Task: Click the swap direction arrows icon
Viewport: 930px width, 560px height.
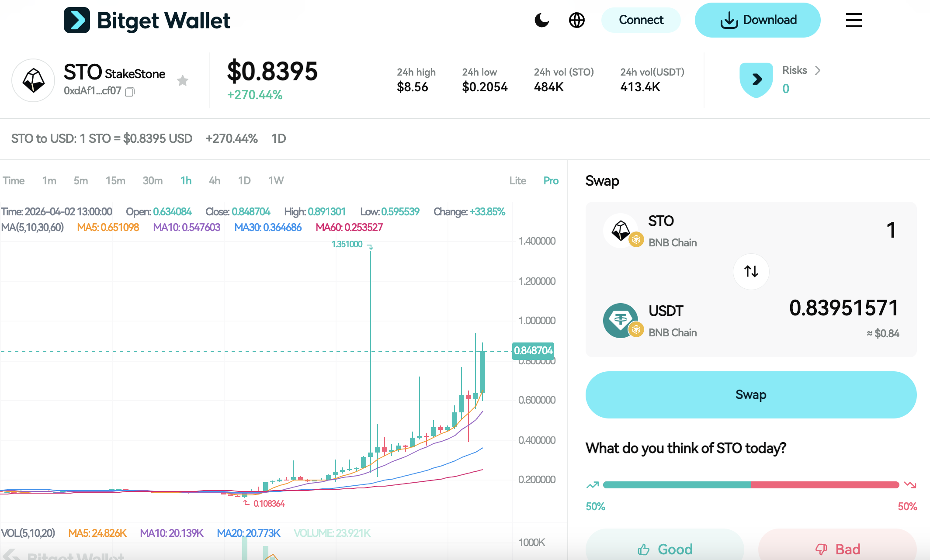Action: (751, 271)
